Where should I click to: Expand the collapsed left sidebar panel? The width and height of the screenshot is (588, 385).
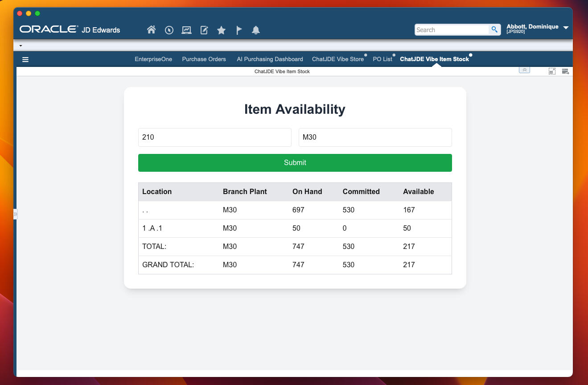coord(15,214)
